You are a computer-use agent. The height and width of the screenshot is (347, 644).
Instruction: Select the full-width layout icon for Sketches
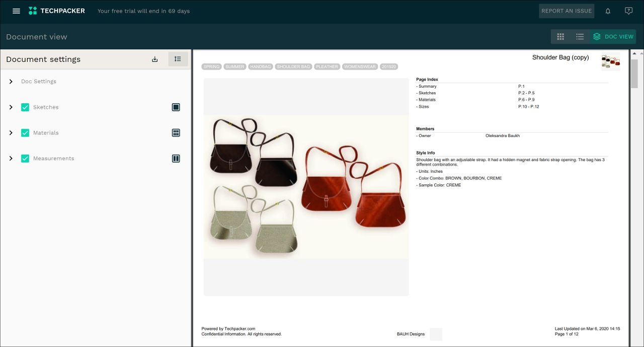click(x=176, y=107)
